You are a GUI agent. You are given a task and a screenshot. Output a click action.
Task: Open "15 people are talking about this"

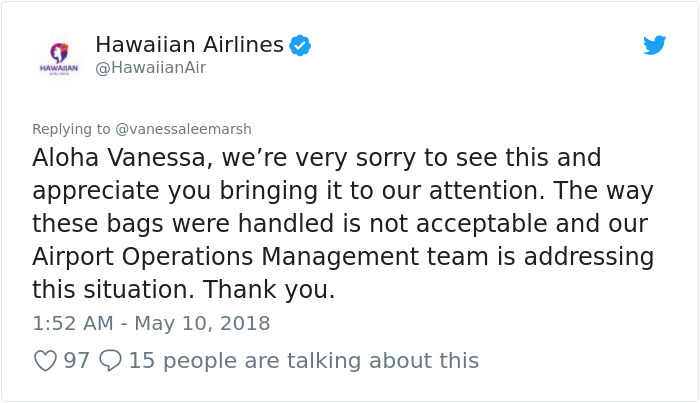(304, 360)
